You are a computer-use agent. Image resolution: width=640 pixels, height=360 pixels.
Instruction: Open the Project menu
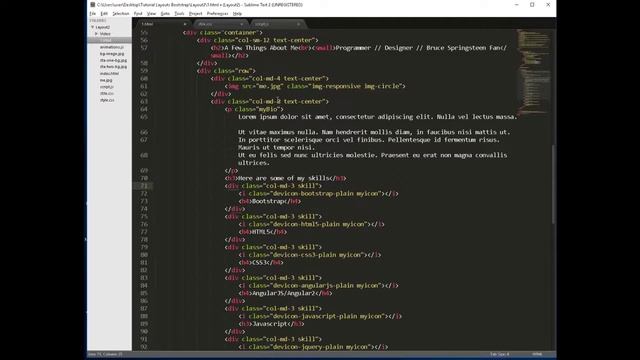coord(196,13)
